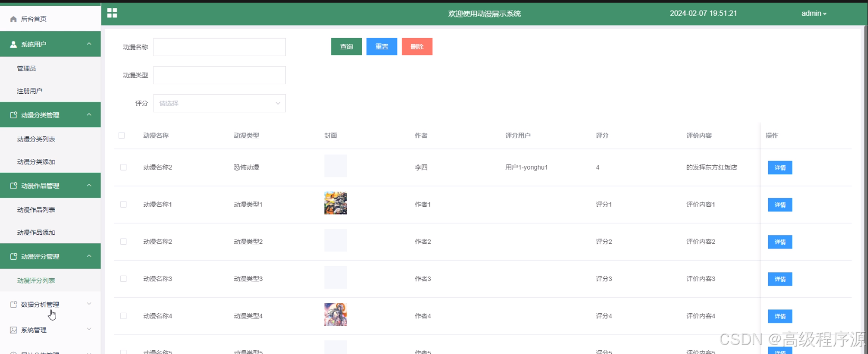Collapse the 系统用户 menu chevron

pyautogui.click(x=89, y=44)
